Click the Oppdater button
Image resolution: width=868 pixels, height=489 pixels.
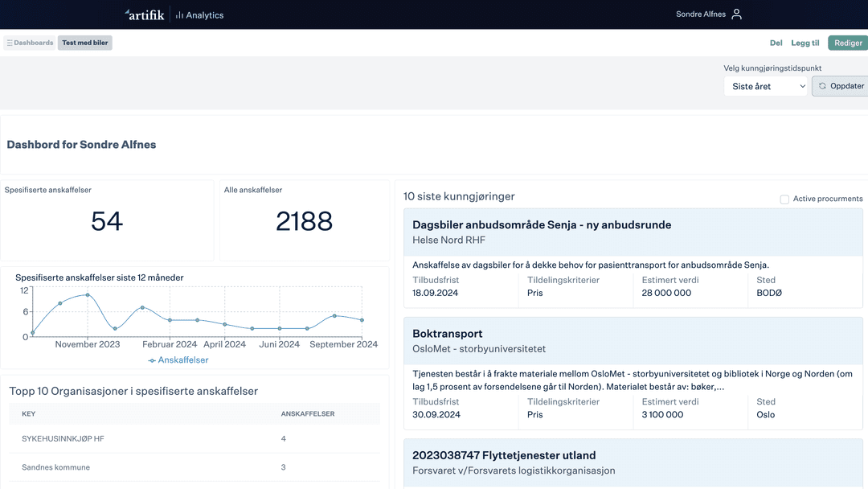click(x=841, y=86)
